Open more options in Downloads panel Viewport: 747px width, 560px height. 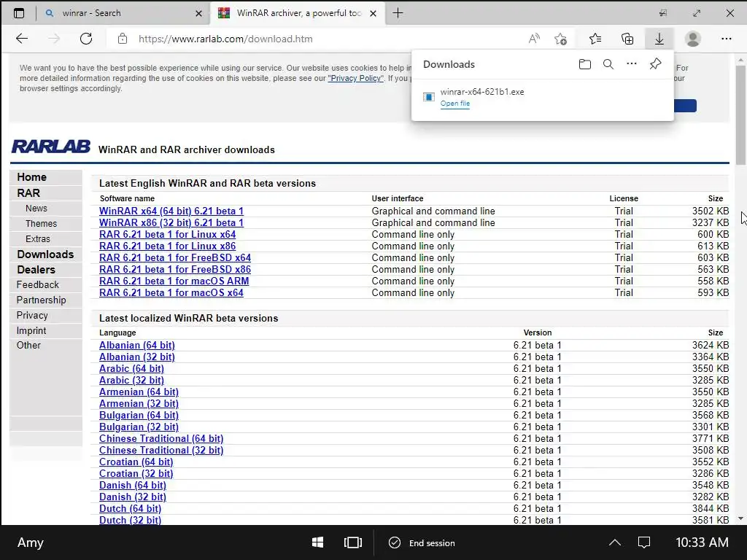point(632,64)
